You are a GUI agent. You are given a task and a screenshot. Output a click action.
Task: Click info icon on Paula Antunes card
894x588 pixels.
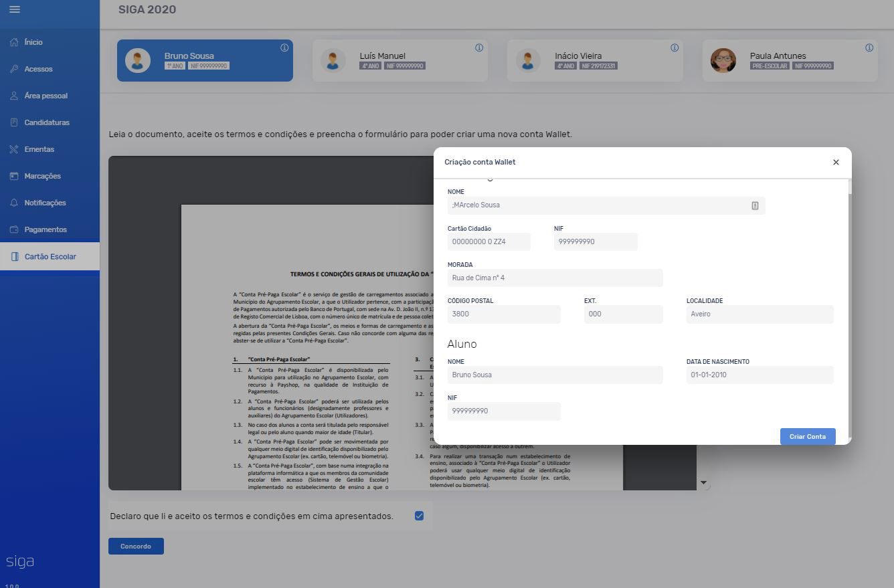click(869, 48)
